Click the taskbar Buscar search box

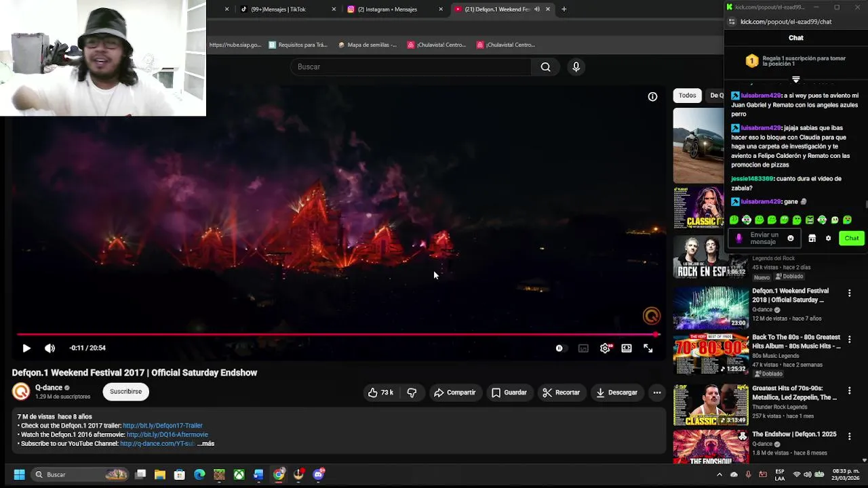(80, 474)
